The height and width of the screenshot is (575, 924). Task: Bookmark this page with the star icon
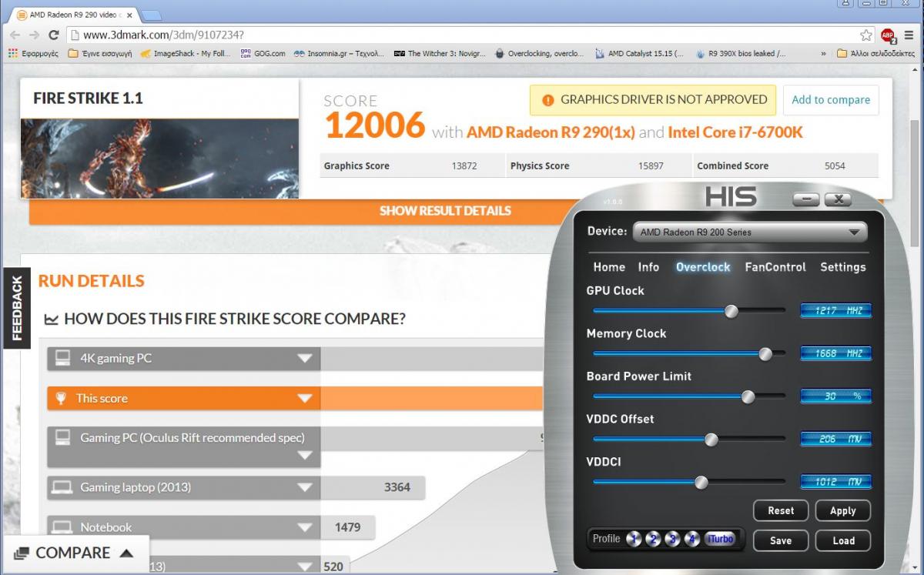point(866,35)
